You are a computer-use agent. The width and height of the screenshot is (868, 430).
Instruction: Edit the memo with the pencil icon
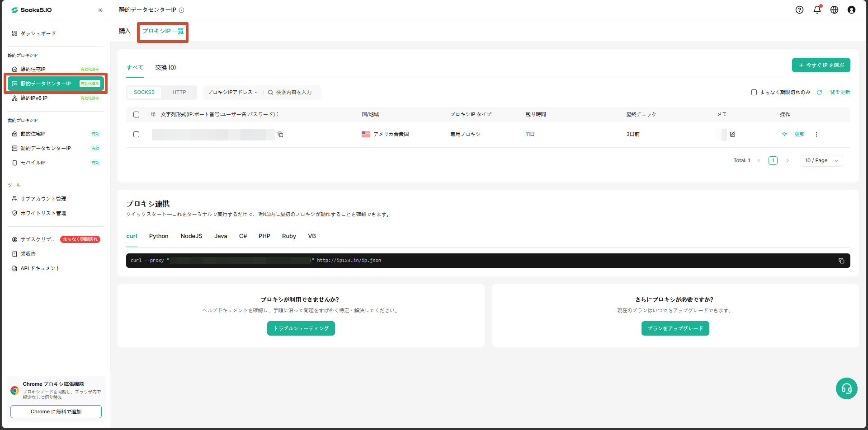pos(732,135)
